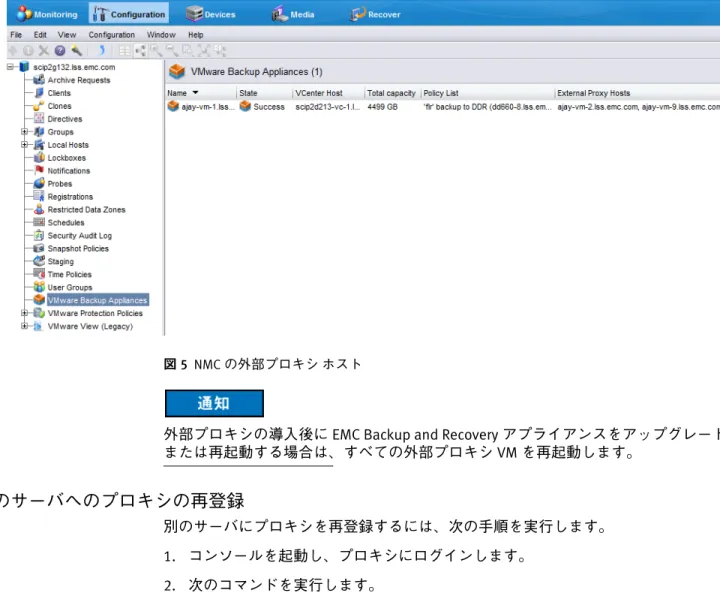Switch to diagram view toolbar icon
This screenshot has height=599, width=720.
pos(140,51)
